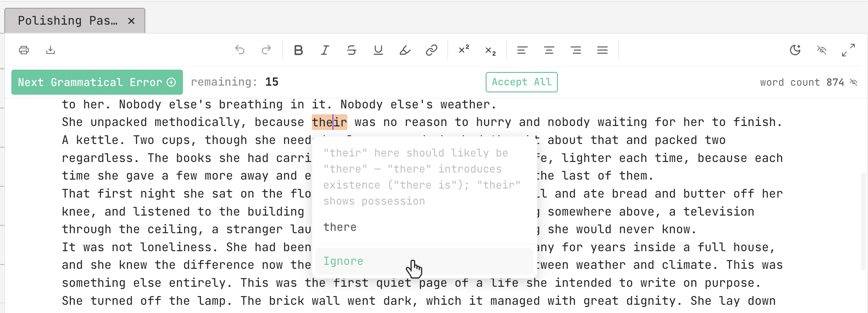Hide the word count display
This screenshot has width=868, height=313.
(x=854, y=82)
